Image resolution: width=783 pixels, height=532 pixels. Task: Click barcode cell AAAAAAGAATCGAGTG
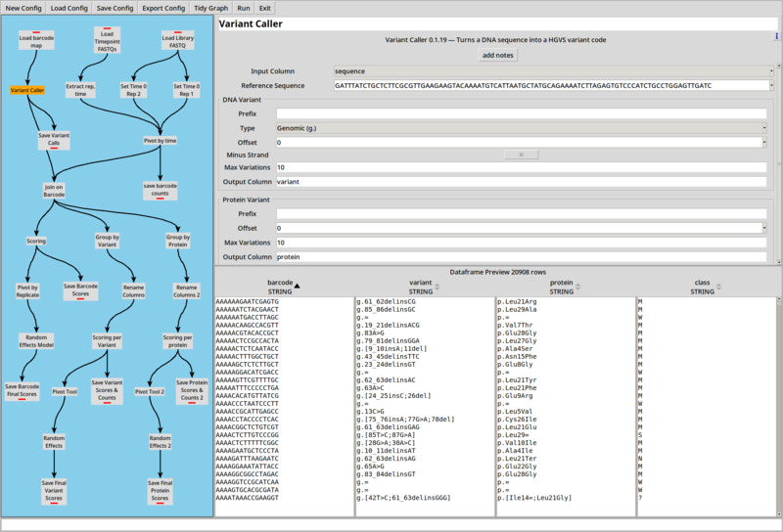248,301
